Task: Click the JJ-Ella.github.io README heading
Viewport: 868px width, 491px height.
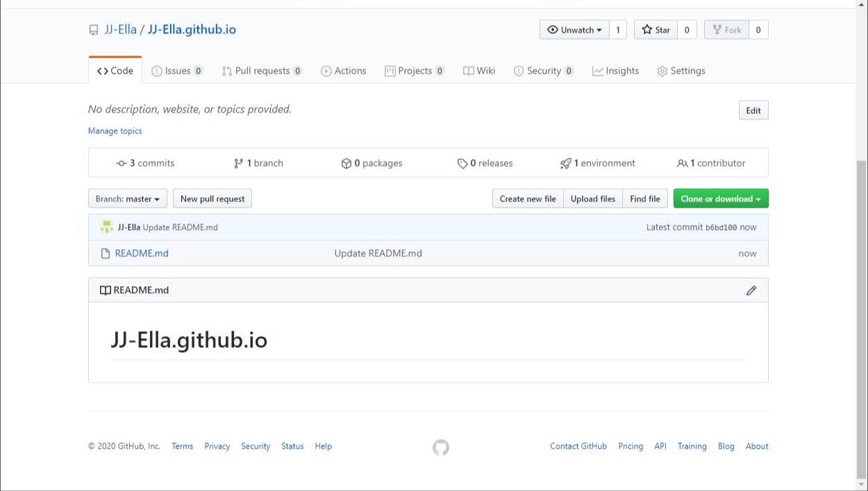Action: (x=189, y=340)
